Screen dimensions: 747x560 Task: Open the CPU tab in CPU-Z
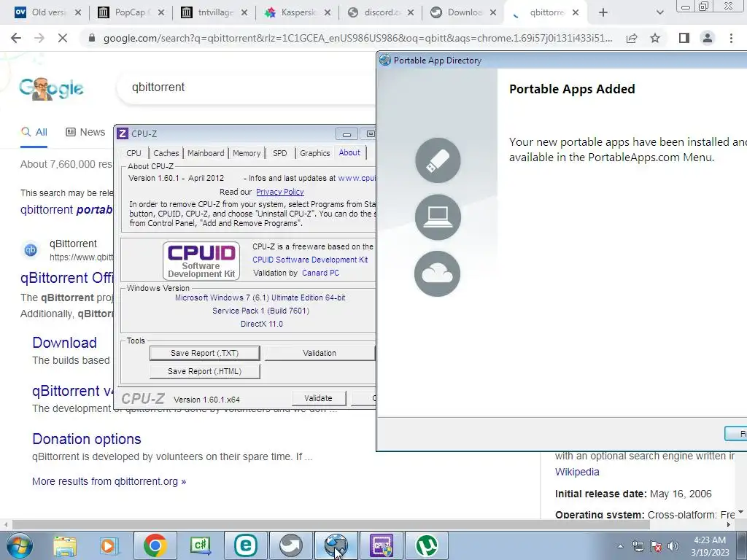pyautogui.click(x=134, y=153)
